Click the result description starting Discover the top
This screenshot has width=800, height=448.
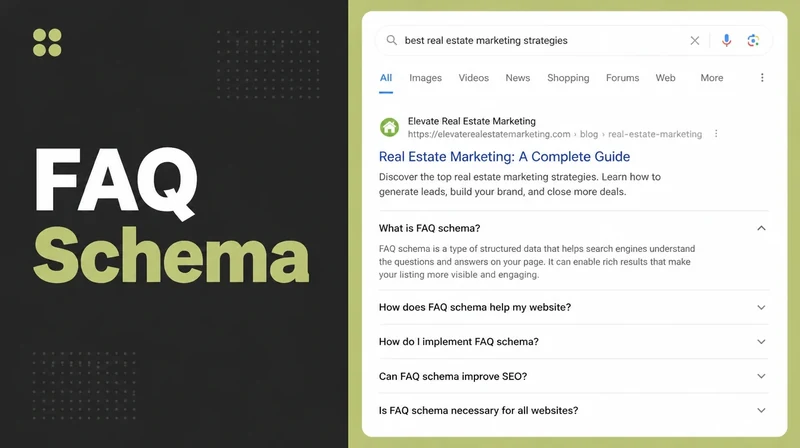[x=519, y=184]
